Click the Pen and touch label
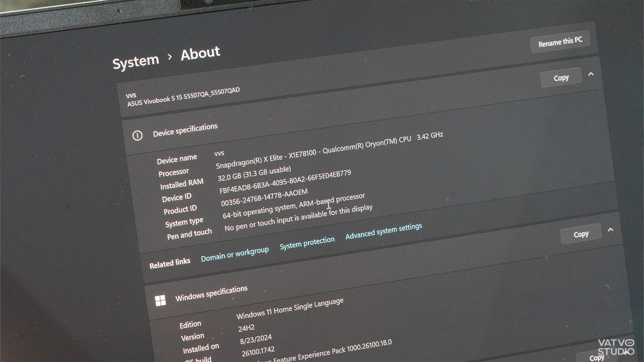 [190, 234]
